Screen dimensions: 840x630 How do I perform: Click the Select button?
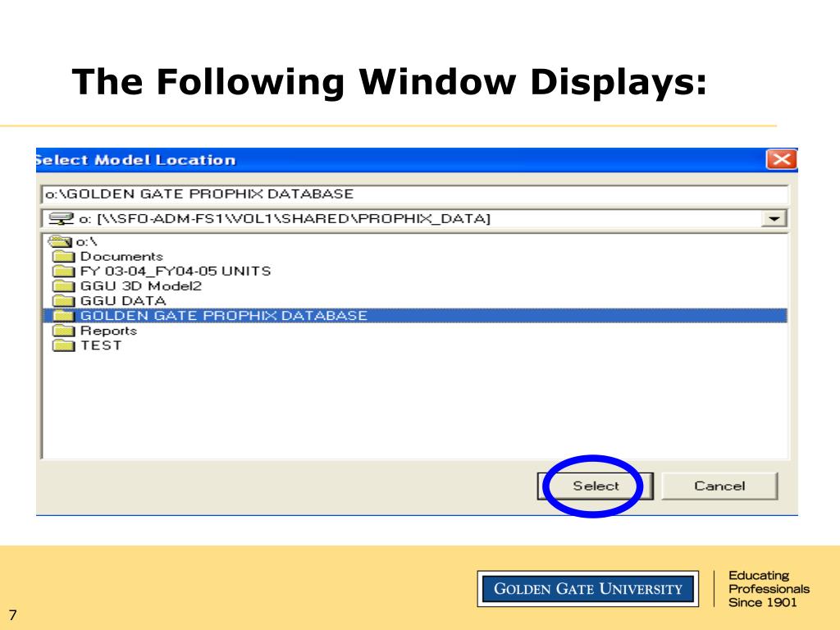tap(596, 486)
